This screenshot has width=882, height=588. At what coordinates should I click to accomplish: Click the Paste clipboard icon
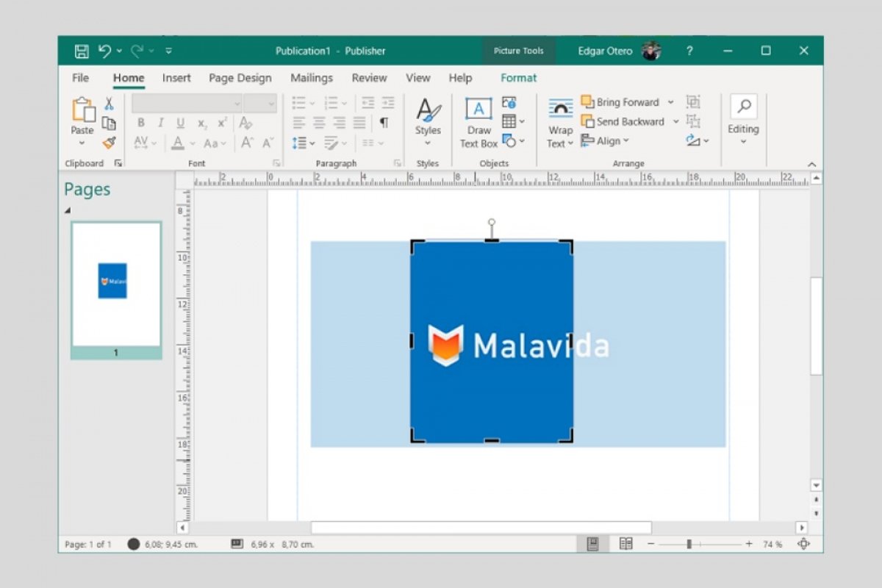tap(83, 110)
